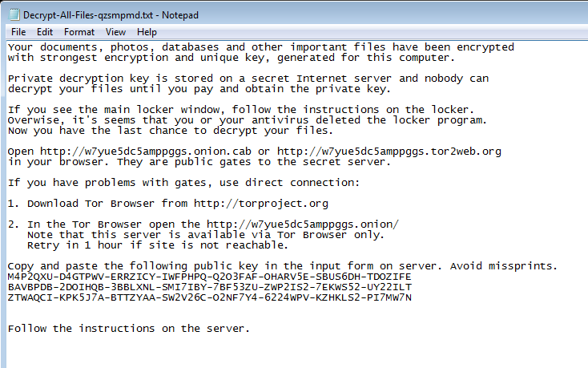Click on 'Follow the instructions on the server' line
Image resolution: width=588 pixels, height=368 pixels.
[129, 329]
